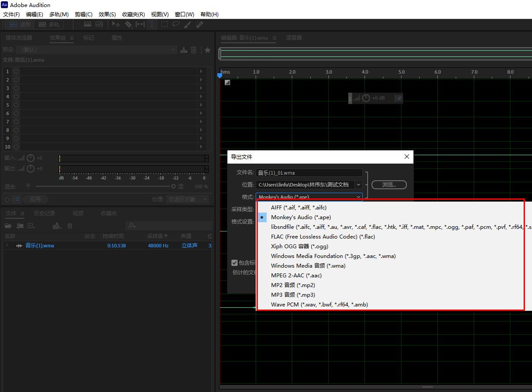532x392 pixels.
Task: Select the Paintbrush Selection tool
Action: [x=187, y=25]
